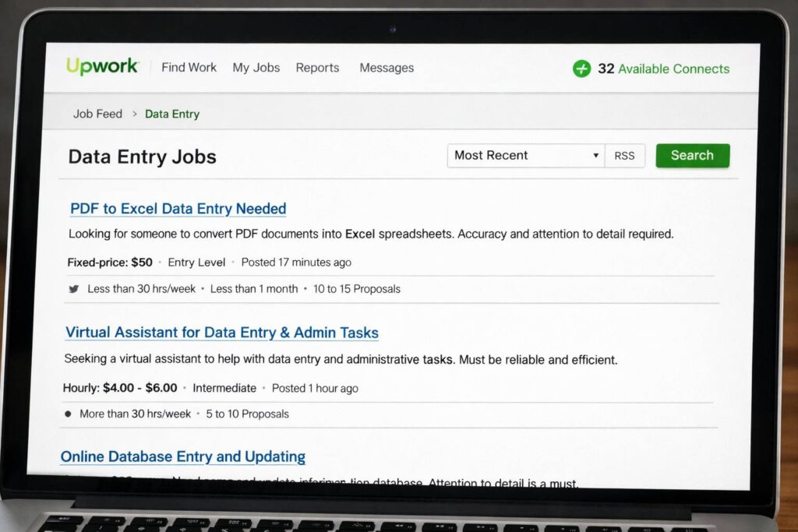Click the Data Entry breadcrumb
This screenshot has height=532, width=798.
coord(172,114)
